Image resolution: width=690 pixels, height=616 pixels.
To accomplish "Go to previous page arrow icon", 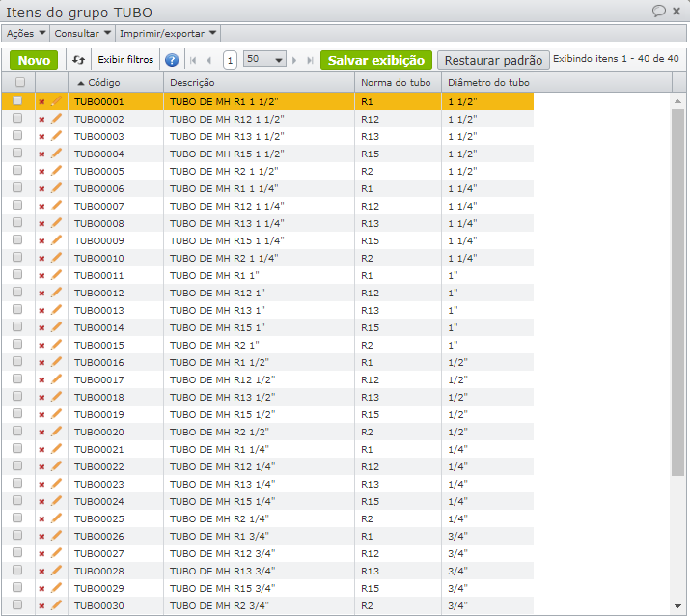I will (209, 60).
